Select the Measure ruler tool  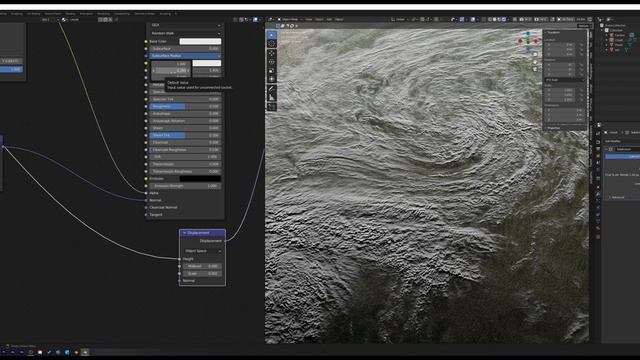click(271, 98)
